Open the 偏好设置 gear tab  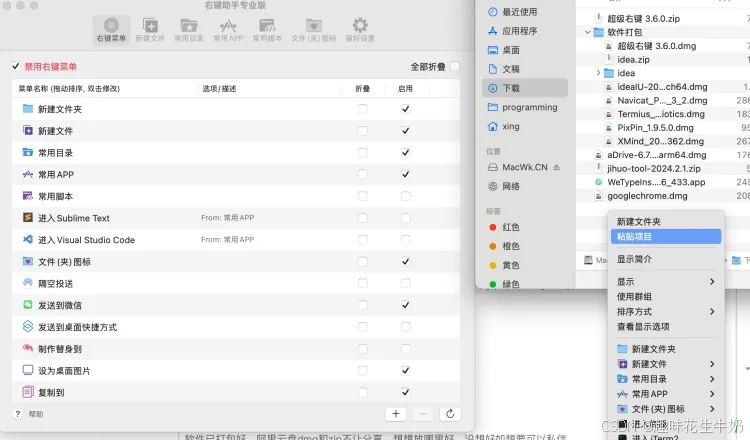[360, 30]
